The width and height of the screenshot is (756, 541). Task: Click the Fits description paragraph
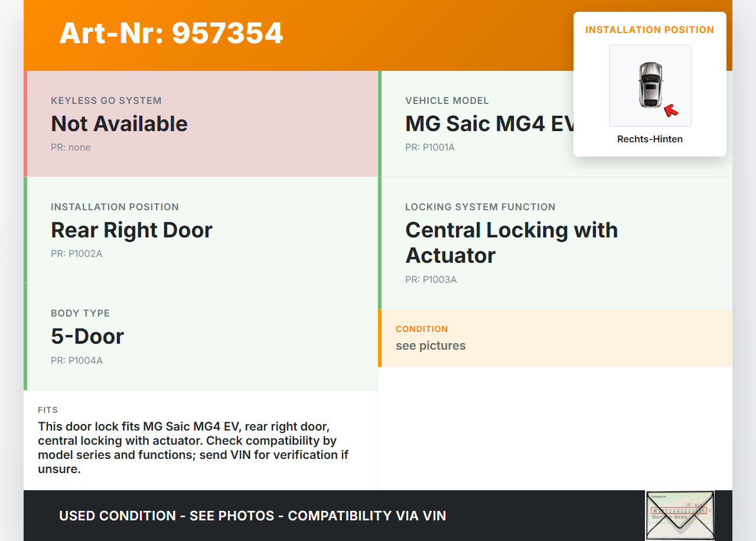coord(193,448)
